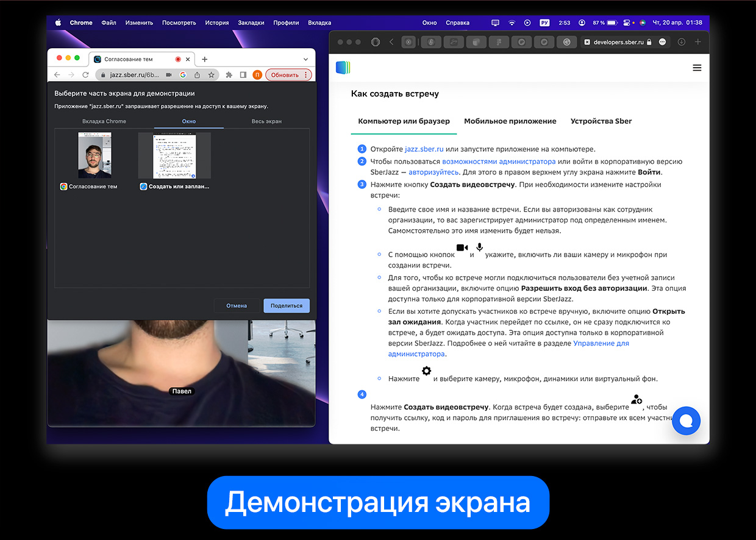Click Обновить update button in Chrome
Screen dimensions: 756x540
[285, 75]
